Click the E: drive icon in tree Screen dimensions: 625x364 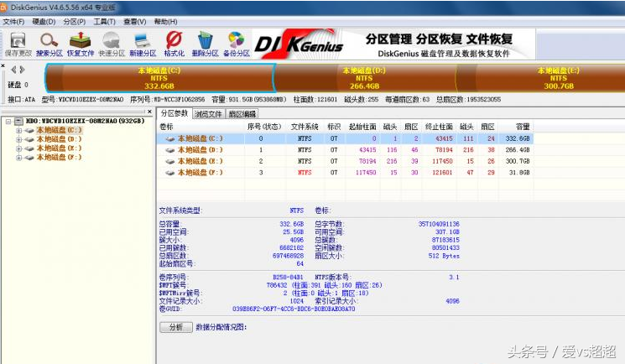pyautogui.click(x=29, y=148)
